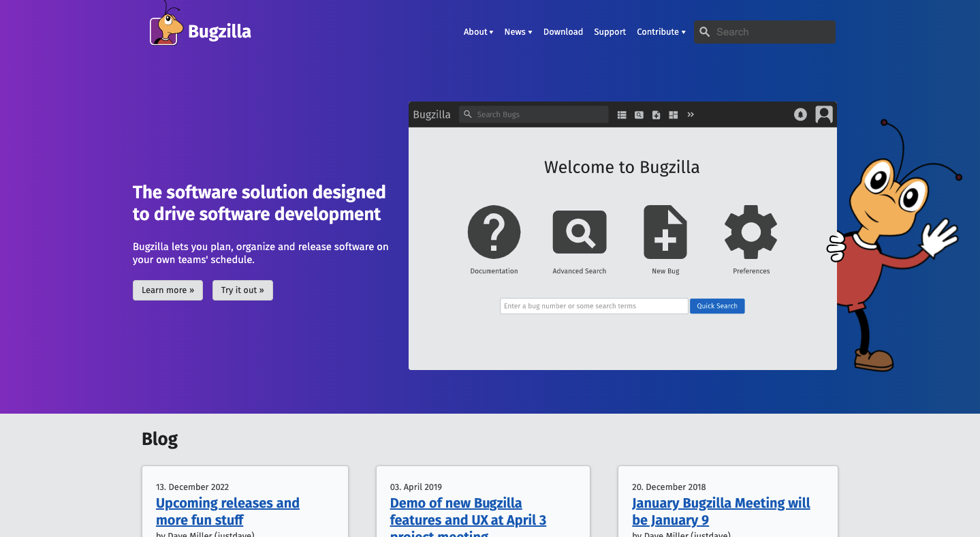
Task: Click the blue Quick Search button
Action: coord(717,306)
